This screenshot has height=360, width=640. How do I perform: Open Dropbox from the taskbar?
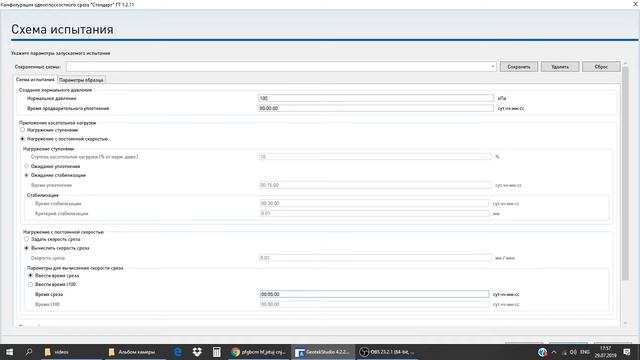pos(197,352)
